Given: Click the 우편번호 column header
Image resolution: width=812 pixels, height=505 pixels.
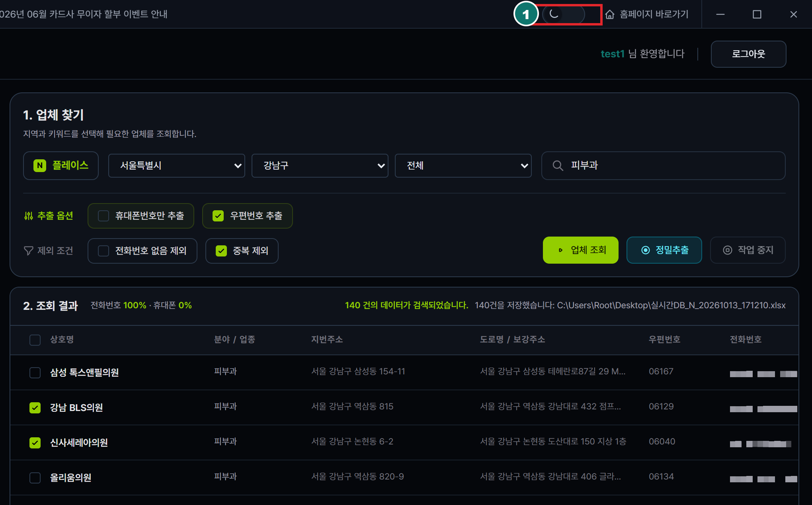Looking at the screenshot, I should click(665, 339).
